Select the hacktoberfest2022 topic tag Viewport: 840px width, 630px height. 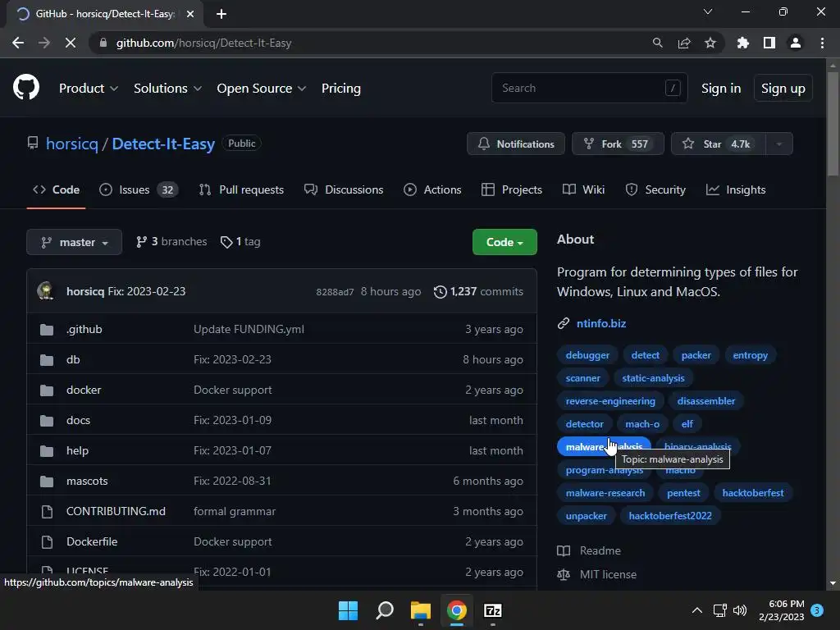coord(670,516)
